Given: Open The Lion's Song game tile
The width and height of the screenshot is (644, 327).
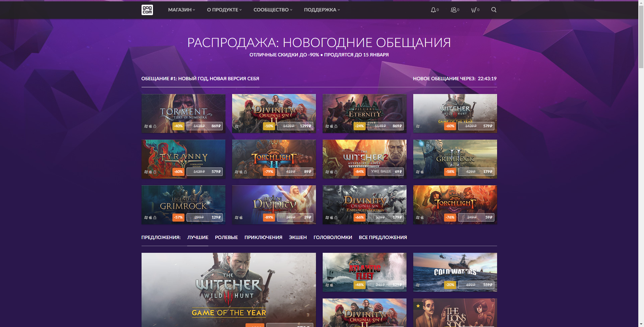Looking at the screenshot, I should [x=455, y=313].
